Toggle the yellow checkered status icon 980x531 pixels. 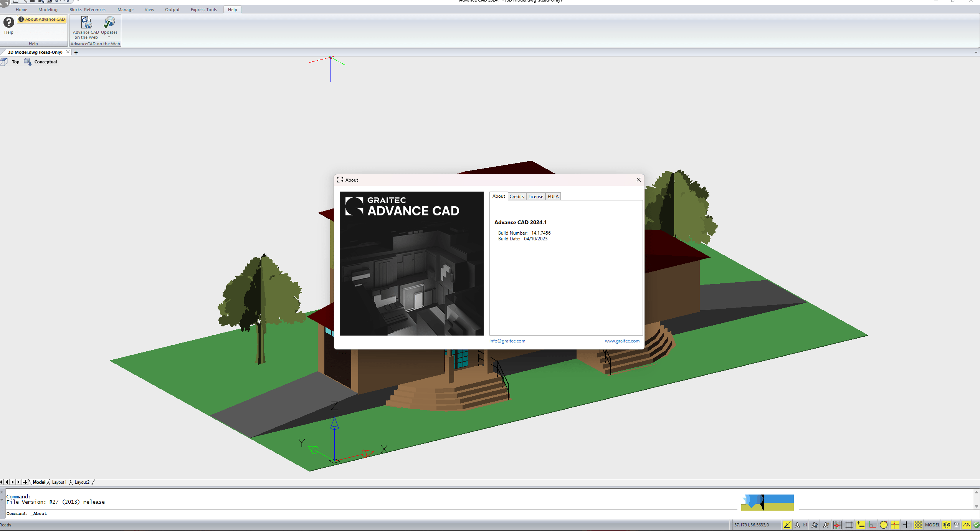[918, 525]
